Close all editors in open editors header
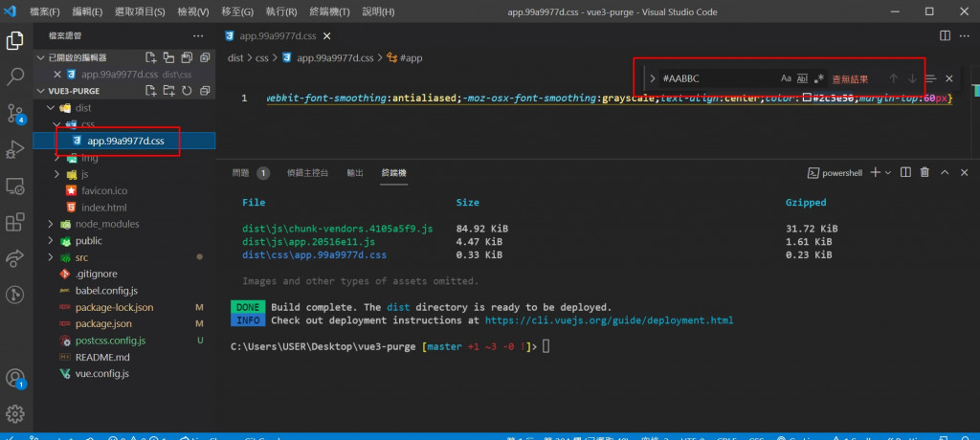This screenshot has height=440, width=980. (x=205, y=57)
